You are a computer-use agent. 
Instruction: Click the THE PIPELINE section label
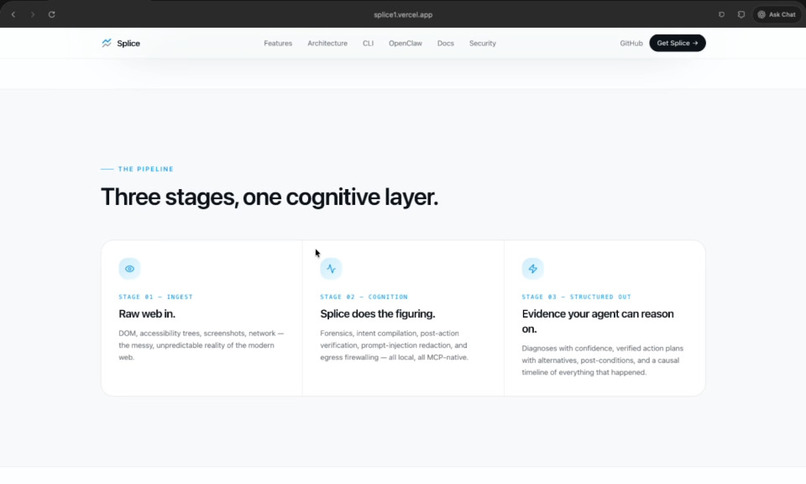pos(146,169)
